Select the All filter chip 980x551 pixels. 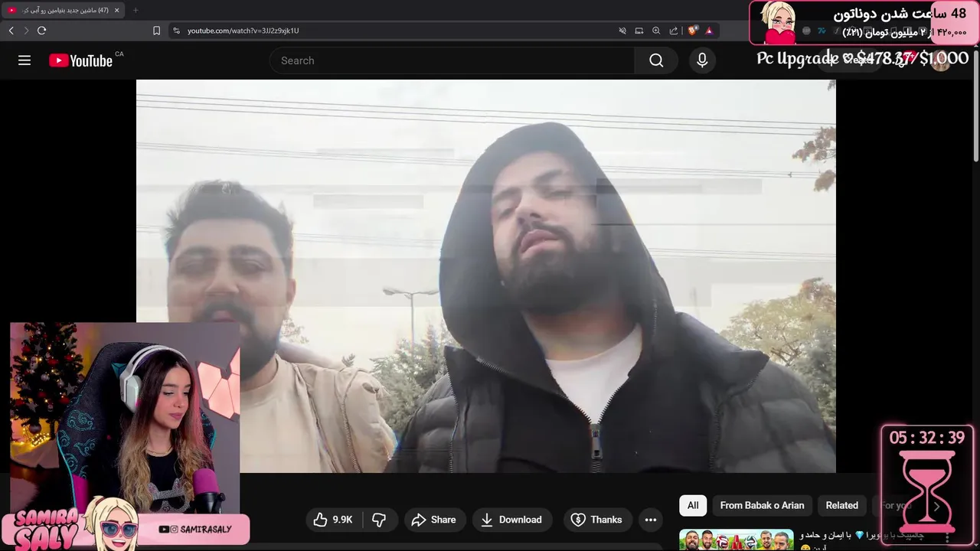693,505
